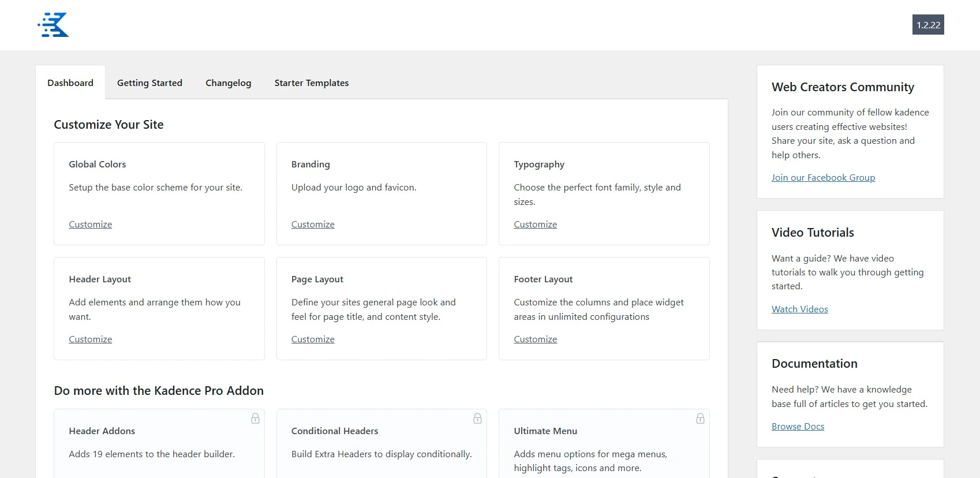Click text 'Build Extra Headers to display conditionally.'
The width and height of the screenshot is (980, 478).
click(x=381, y=454)
